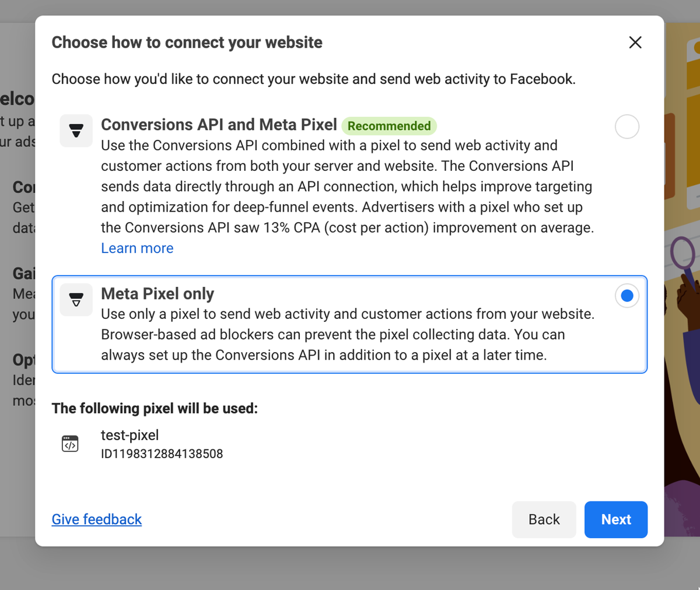
Task: Open the Learn more link
Action: [x=137, y=248]
